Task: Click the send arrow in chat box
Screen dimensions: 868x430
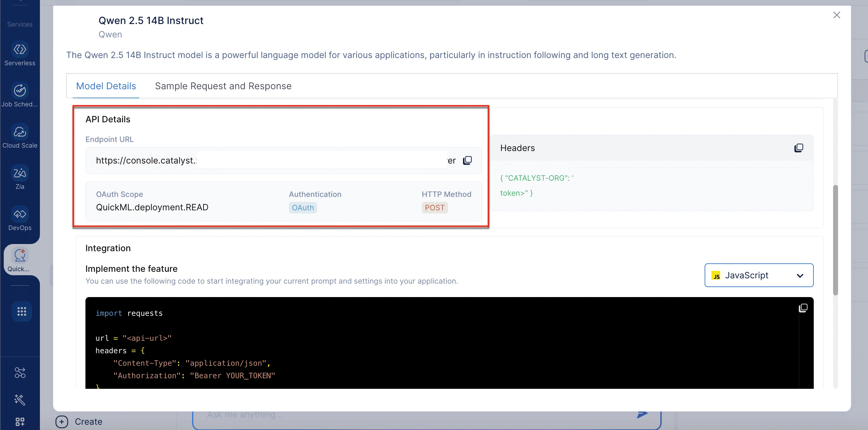Action: coord(642,414)
